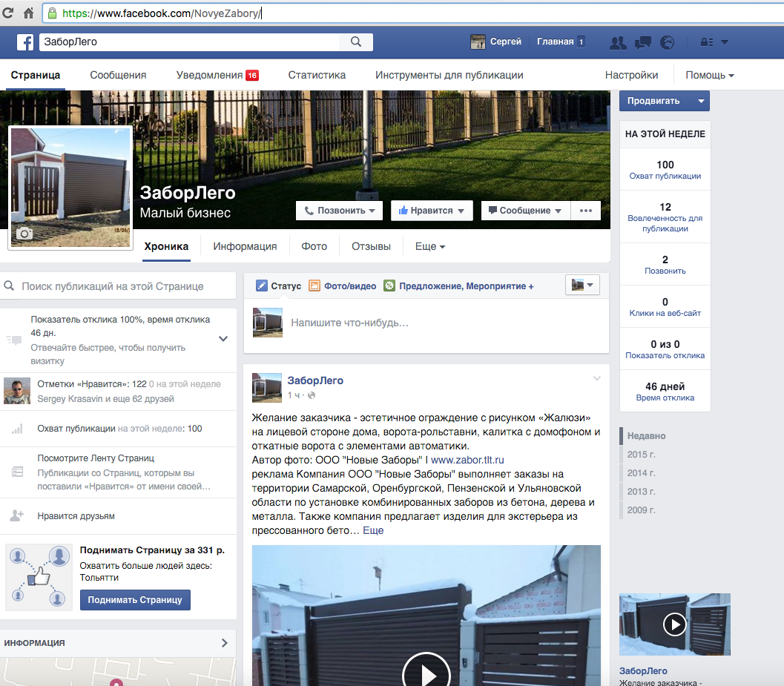Click the three-dots more options button
Screen dimensions: 784x686
585,211
